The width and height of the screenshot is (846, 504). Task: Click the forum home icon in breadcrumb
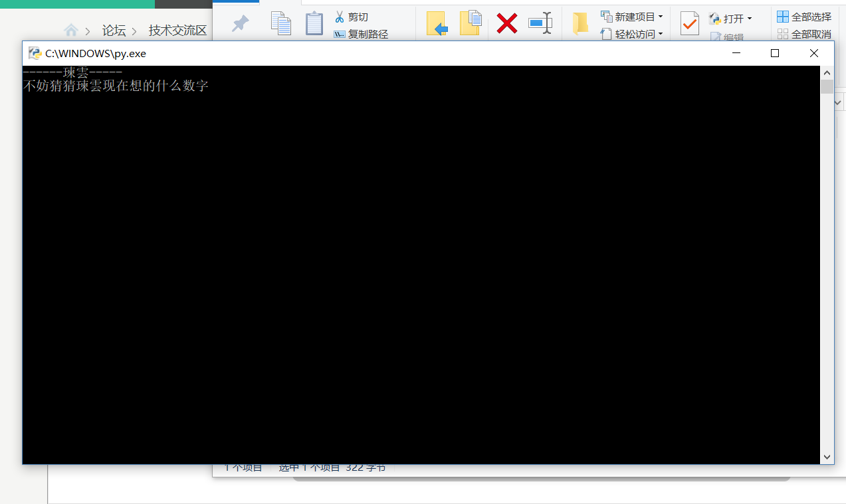pos(71,31)
